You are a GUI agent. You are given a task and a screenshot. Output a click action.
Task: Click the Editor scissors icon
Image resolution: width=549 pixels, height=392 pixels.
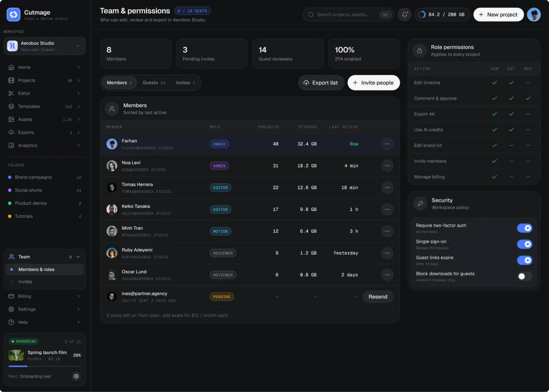click(11, 93)
